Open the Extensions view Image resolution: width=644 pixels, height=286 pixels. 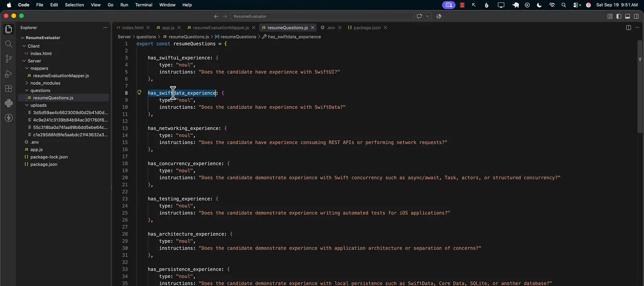[8, 89]
